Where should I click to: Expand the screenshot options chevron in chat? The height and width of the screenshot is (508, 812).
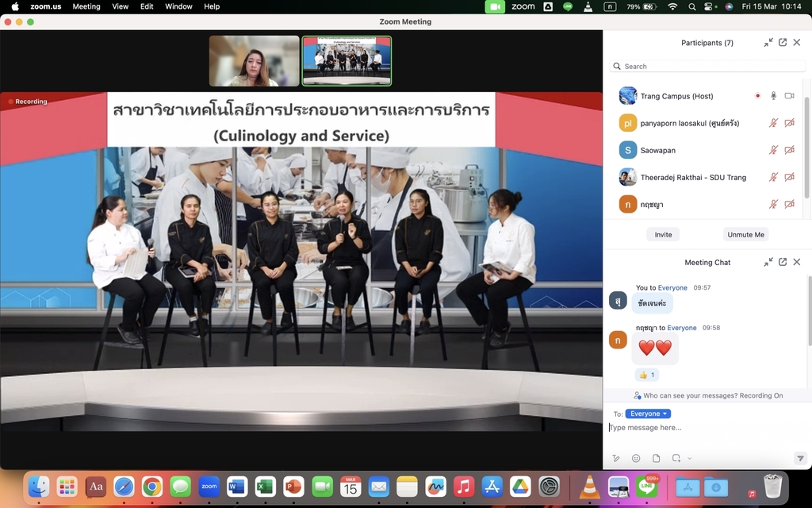tap(690, 458)
